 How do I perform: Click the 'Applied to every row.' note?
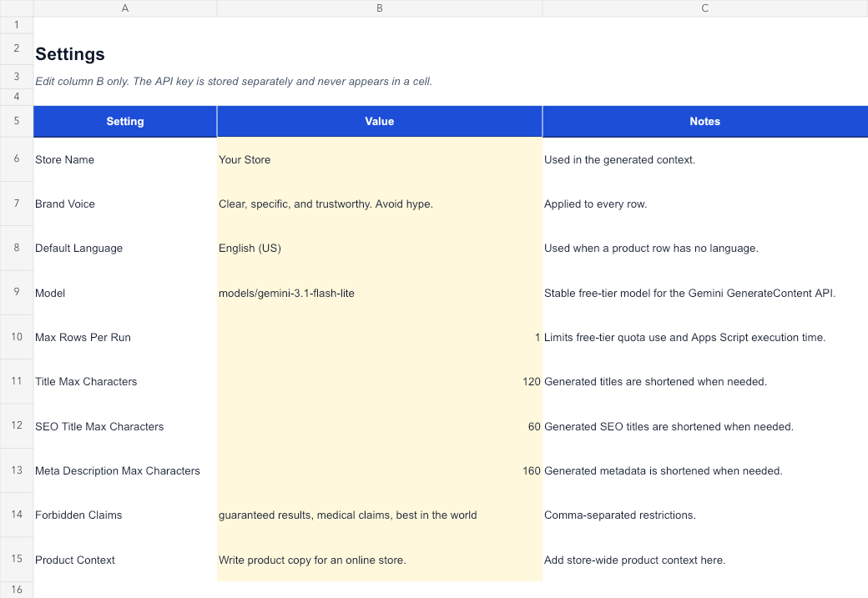pyautogui.click(x=595, y=204)
